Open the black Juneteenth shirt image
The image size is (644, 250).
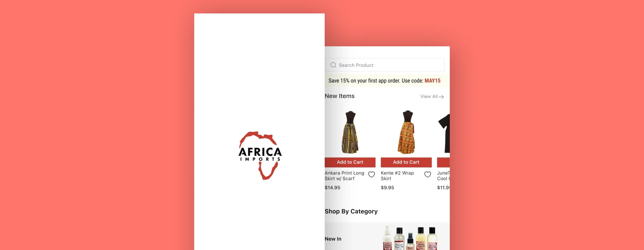tap(444, 133)
